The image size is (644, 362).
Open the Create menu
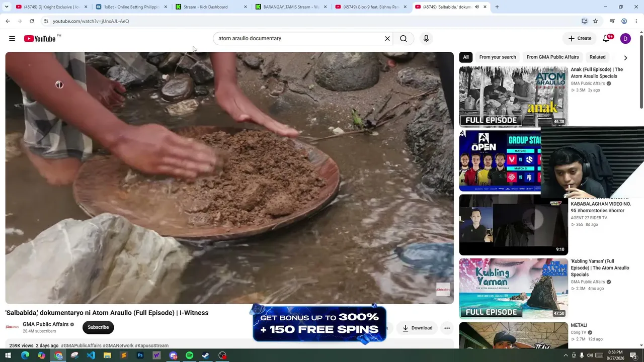coord(580,39)
